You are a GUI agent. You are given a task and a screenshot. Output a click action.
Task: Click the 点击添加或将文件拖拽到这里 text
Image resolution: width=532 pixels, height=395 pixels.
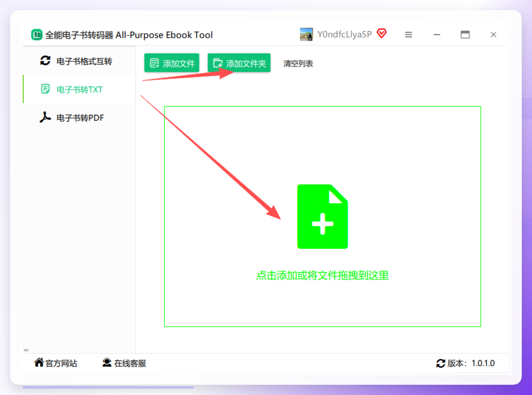322,275
